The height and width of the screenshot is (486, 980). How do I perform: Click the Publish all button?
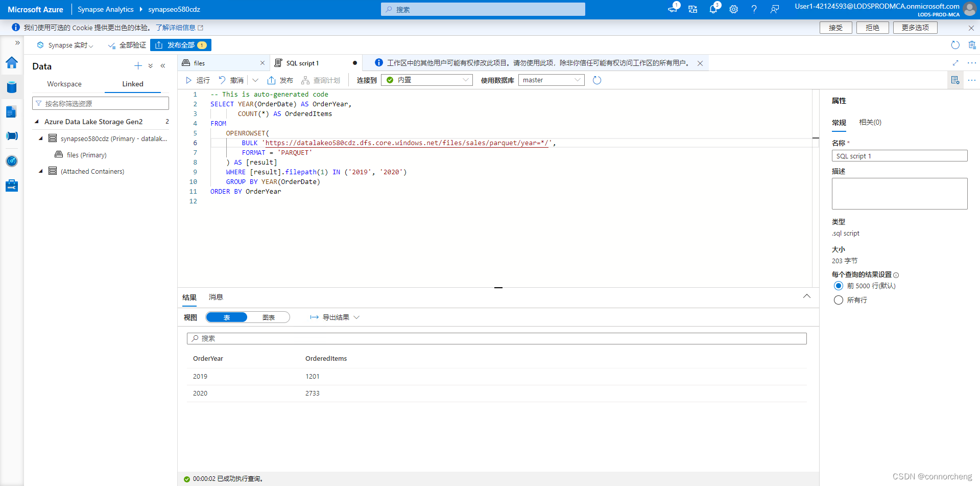pos(181,45)
